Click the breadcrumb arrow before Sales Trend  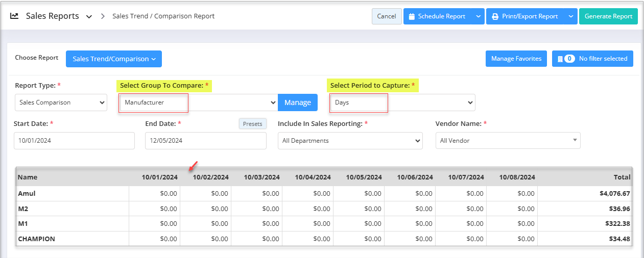pyautogui.click(x=103, y=16)
